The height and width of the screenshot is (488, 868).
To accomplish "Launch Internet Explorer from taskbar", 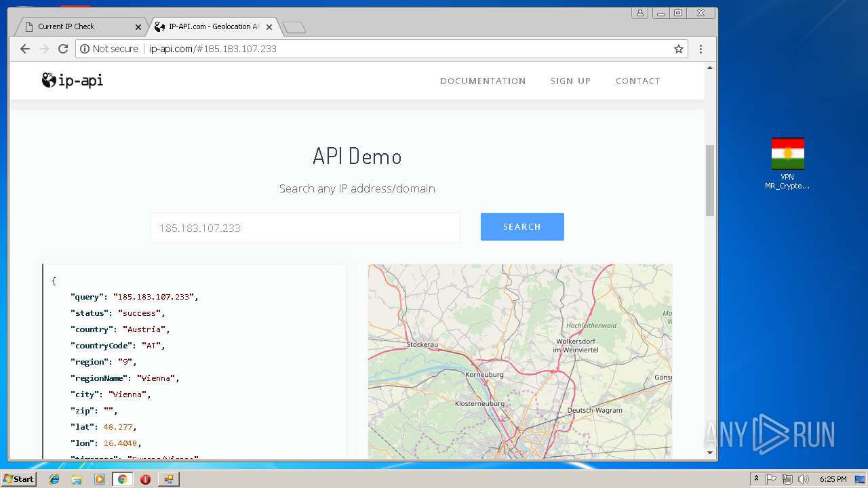I will 54,479.
